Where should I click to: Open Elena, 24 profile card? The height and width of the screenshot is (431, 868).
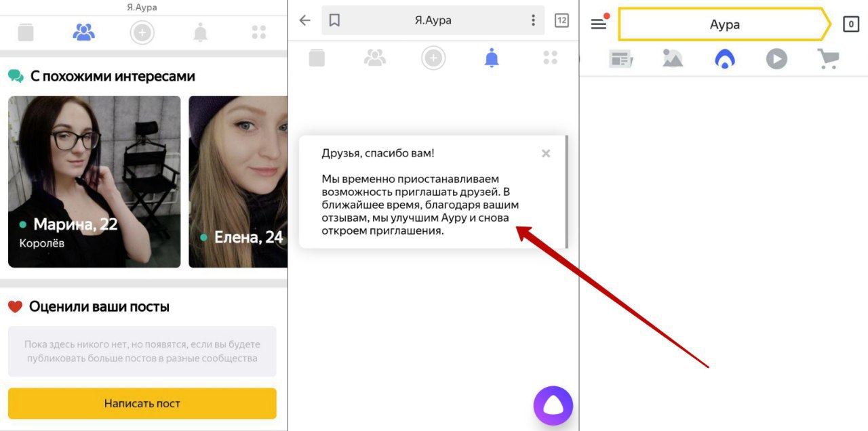tap(237, 182)
